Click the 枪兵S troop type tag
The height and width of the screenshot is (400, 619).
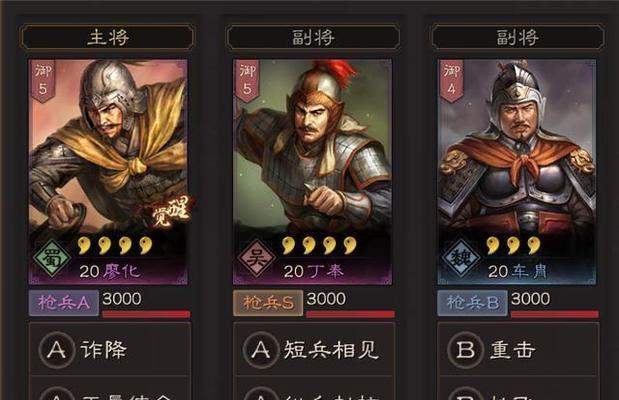tap(268, 303)
